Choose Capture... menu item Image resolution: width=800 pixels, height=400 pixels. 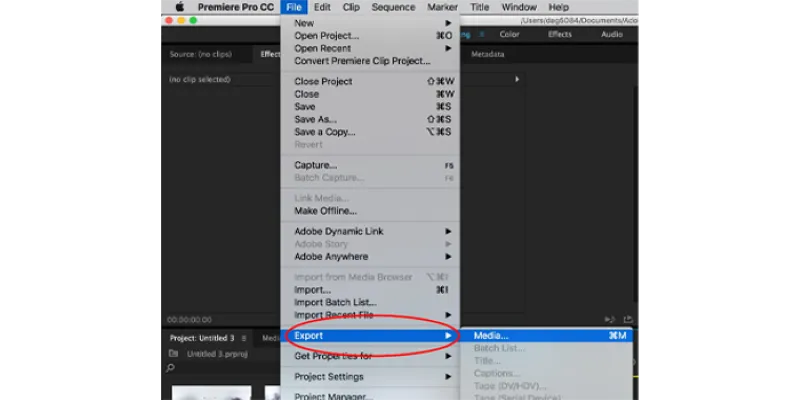(370, 165)
